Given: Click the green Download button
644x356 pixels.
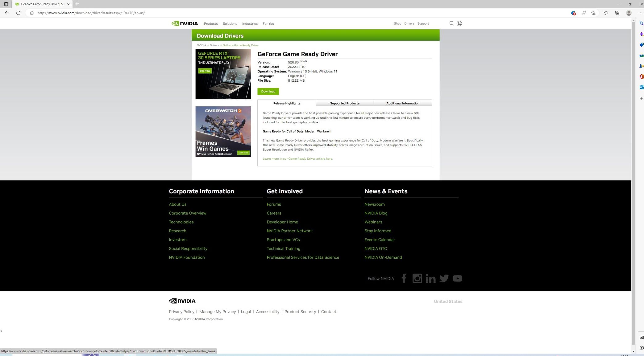Looking at the screenshot, I should (268, 91).
